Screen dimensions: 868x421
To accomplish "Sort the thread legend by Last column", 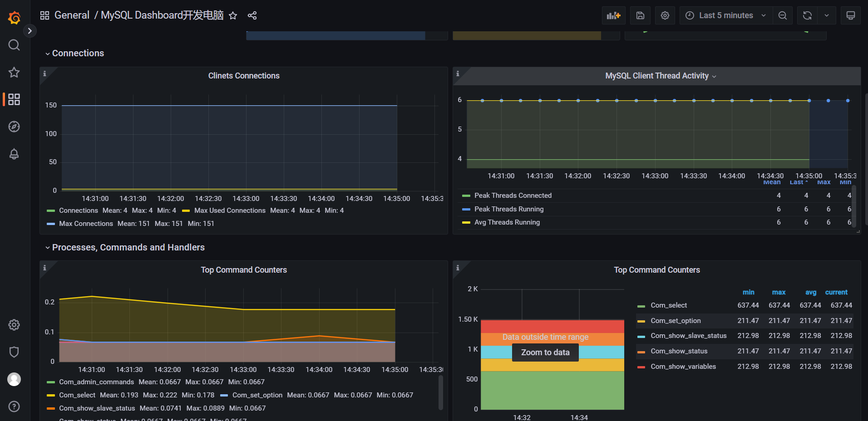I will coord(799,182).
